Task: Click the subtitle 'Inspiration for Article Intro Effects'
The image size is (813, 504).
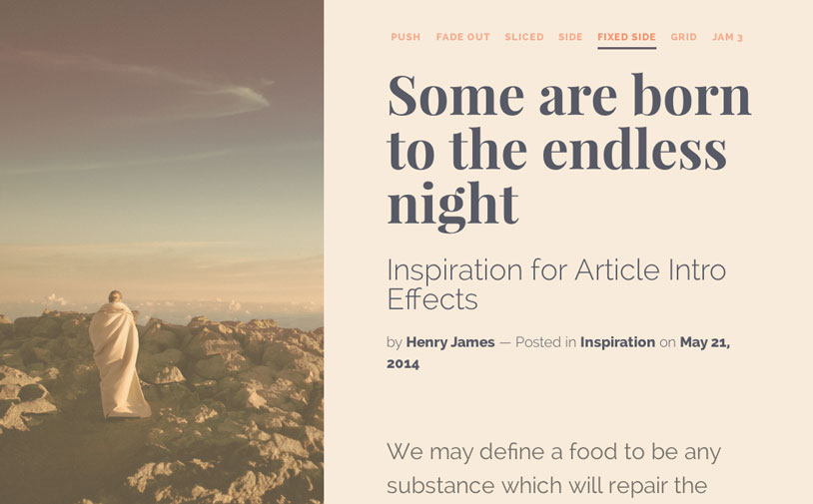Action: coord(555,283)
